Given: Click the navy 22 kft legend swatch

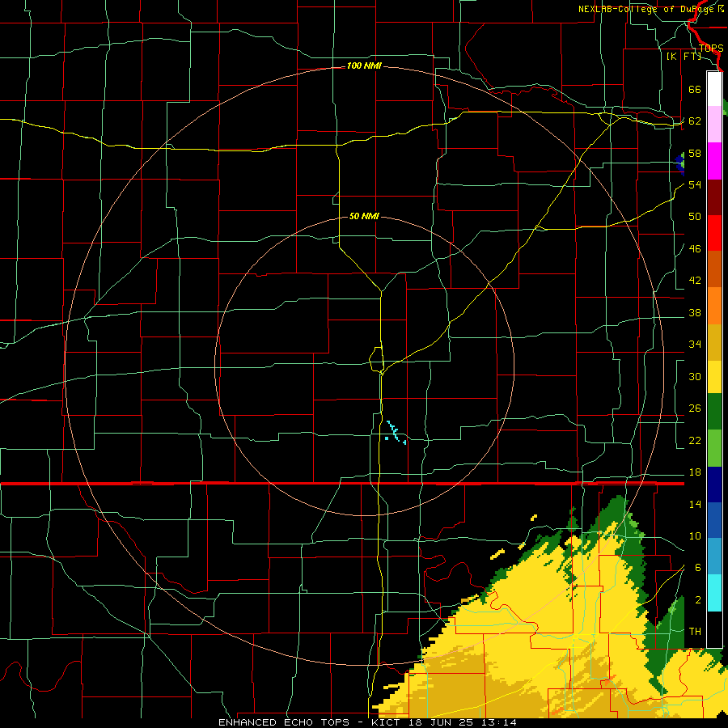Looking at the screenshot, I should pos(714,485).
